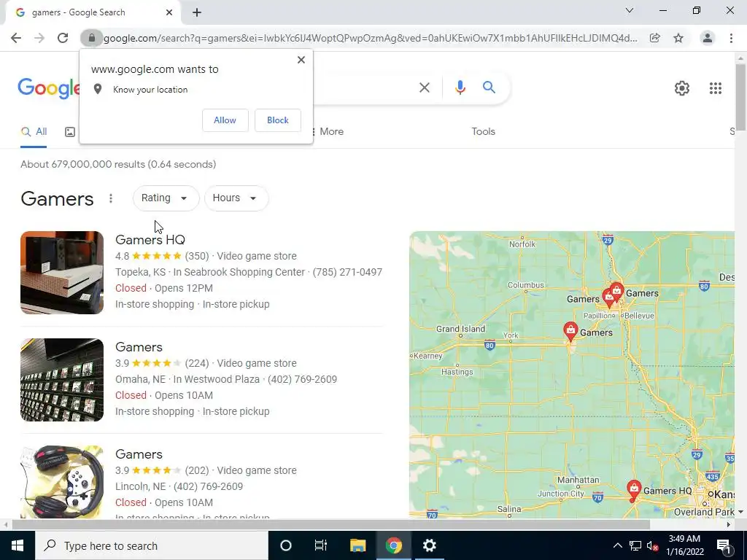
Task: Click Gamers HQ phone number (785) 271-0497
Action: pyautogui.click(x=347, y=272)
